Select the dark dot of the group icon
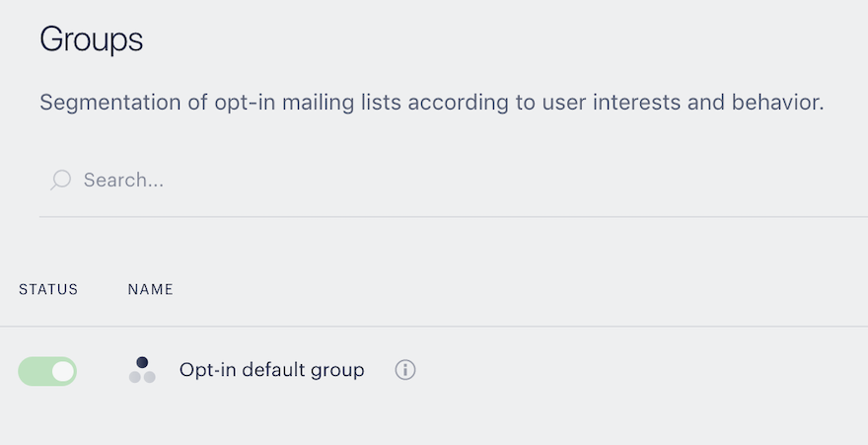This screenshot has width=868, height=445. [142, 362]
